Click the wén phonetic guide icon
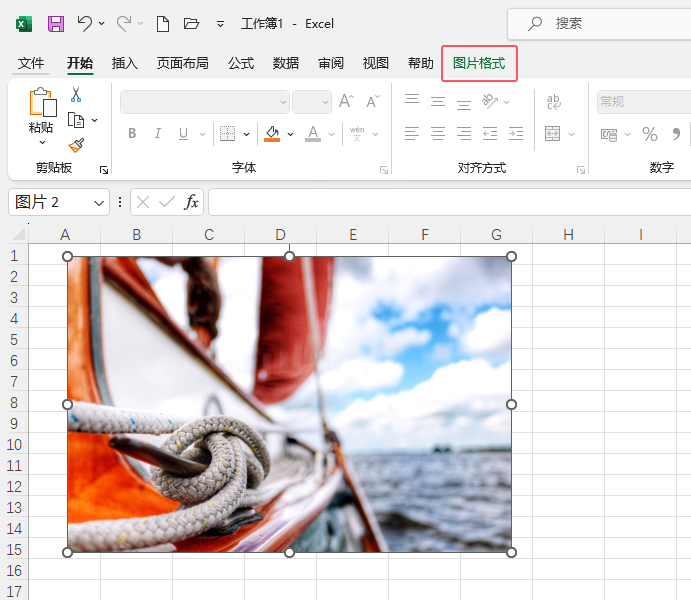This screenshot has height=600, width=691. pyautogui.click(x=357, y=133)
